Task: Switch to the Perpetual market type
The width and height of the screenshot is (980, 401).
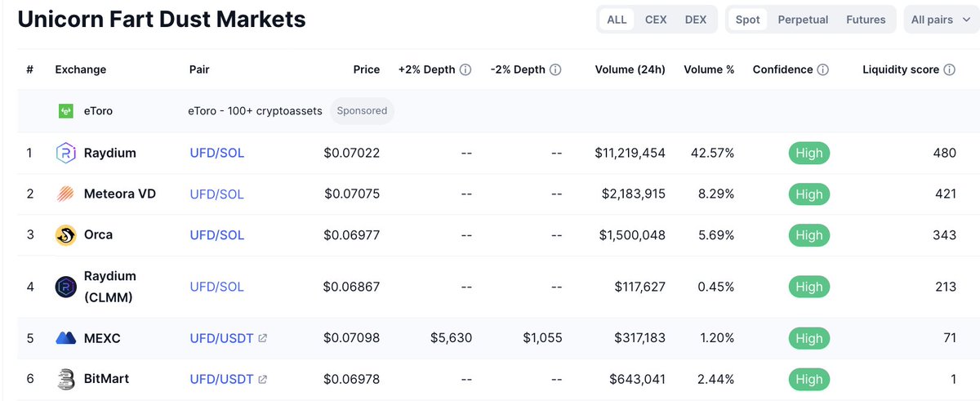Action: point(803,20)
